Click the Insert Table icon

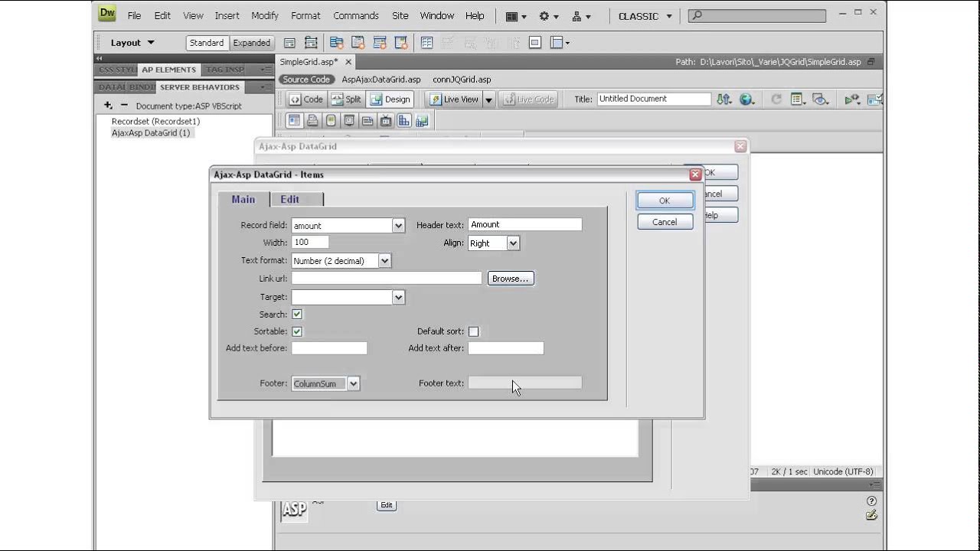[x=427, y=43]
